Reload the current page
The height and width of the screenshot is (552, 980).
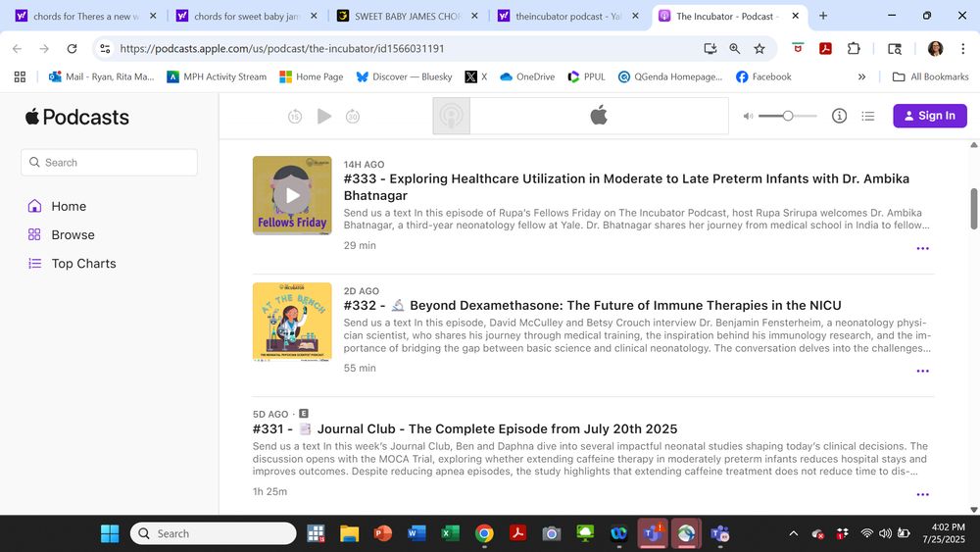[x=72, y=49]
